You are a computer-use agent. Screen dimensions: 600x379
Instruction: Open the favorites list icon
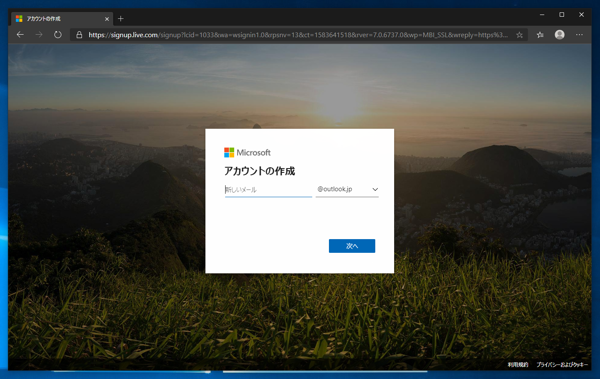tap(540, 35)
